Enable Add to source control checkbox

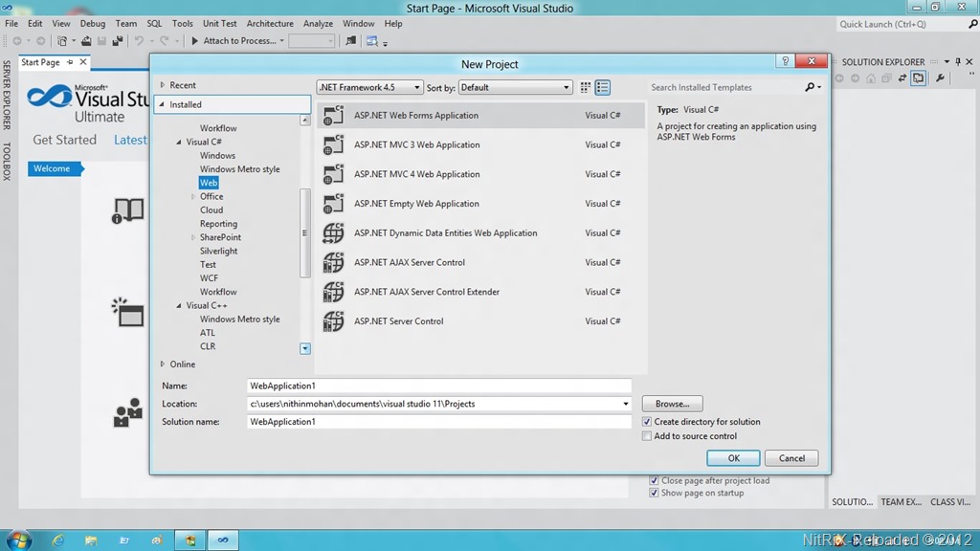[x=648, y=436]
